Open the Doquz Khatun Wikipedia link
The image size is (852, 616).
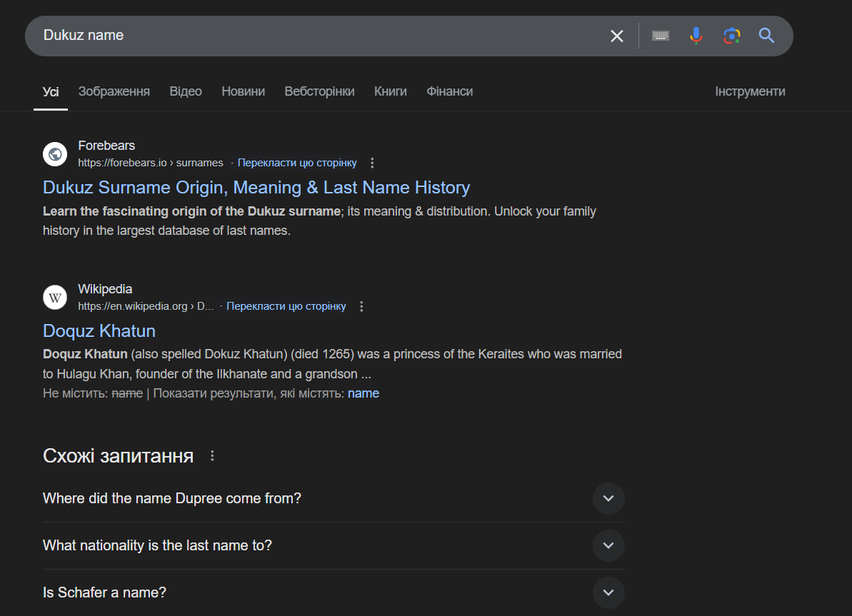(x=99, y=331)
